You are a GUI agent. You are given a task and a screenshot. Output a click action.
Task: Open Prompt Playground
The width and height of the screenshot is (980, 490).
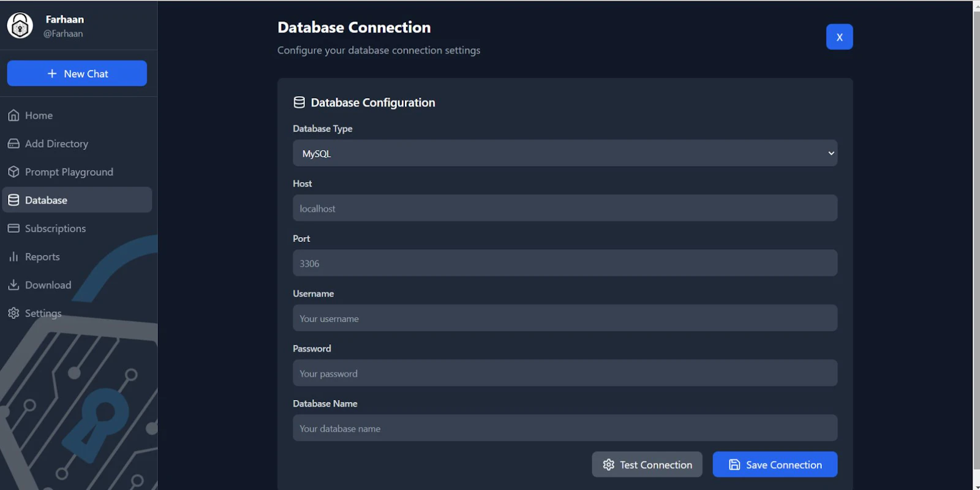pyautogui.click(x=77, y=171)
